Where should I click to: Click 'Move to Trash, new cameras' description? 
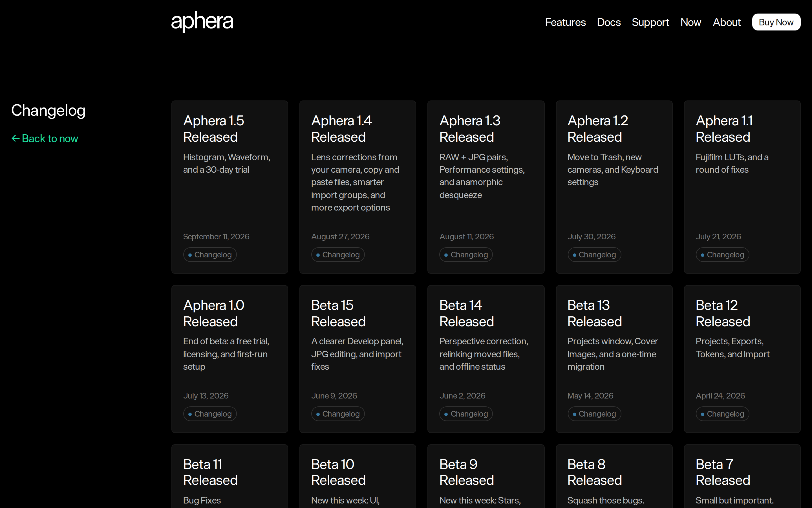click(613, 170)
